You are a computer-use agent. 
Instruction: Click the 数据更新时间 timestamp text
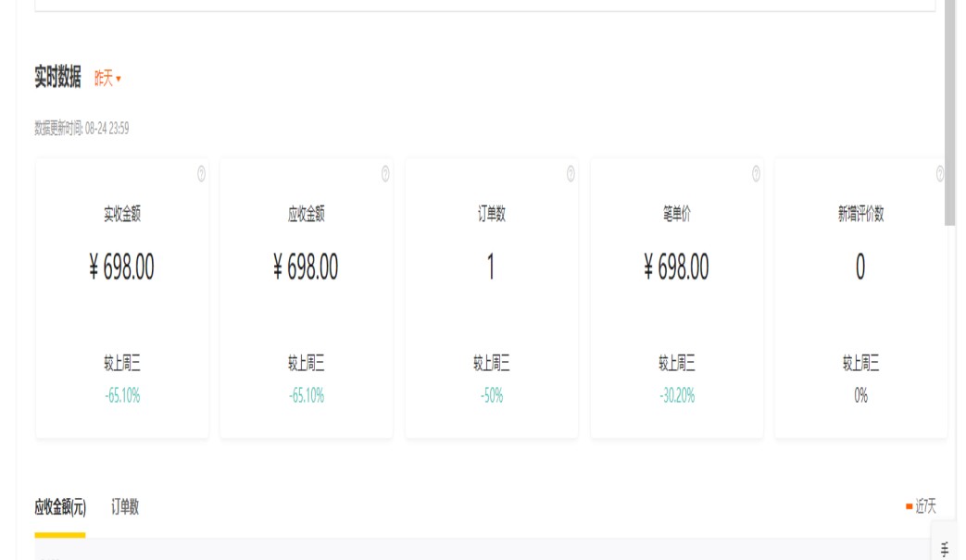[x=82, y=129]
